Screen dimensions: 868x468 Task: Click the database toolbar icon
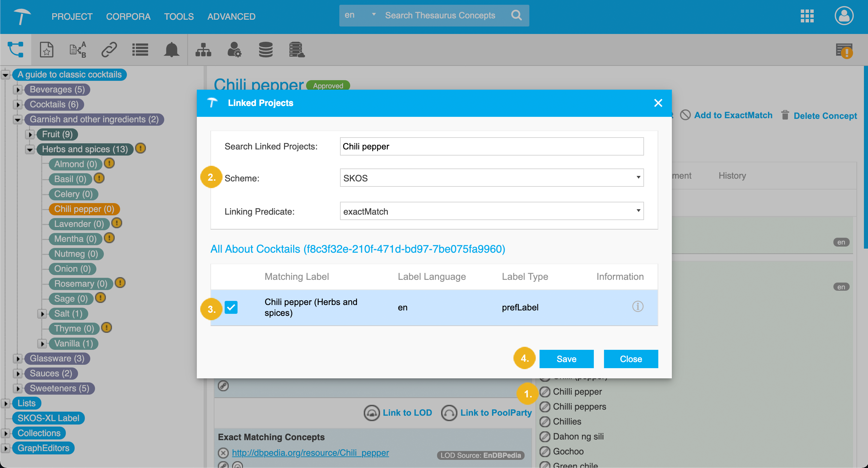coord(266,50)
